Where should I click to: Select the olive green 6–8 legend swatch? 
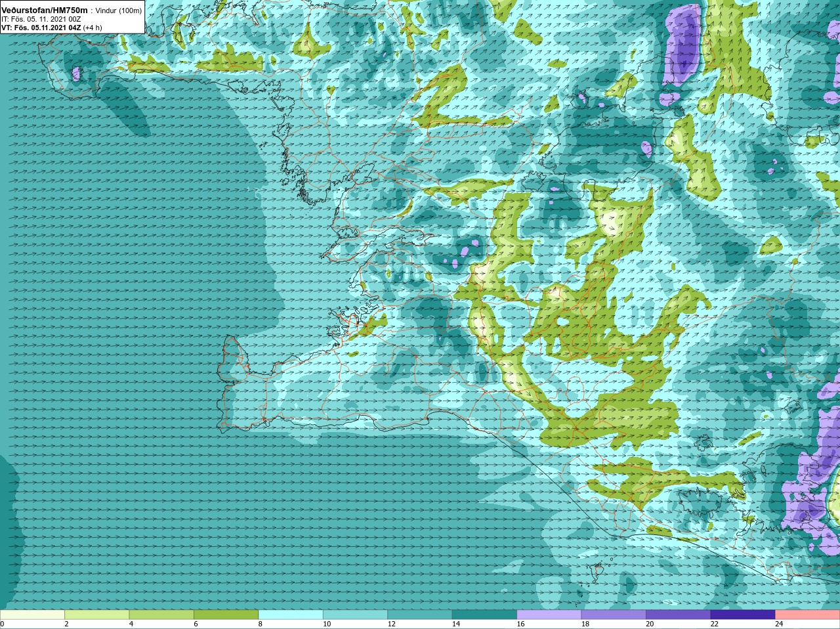click(226, 615)
